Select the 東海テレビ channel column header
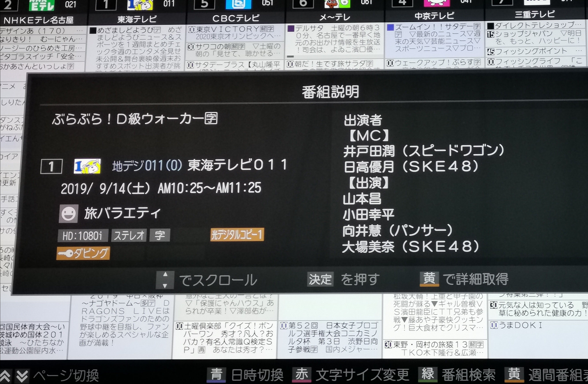This screenshot has width=588, height=384. 137,19
